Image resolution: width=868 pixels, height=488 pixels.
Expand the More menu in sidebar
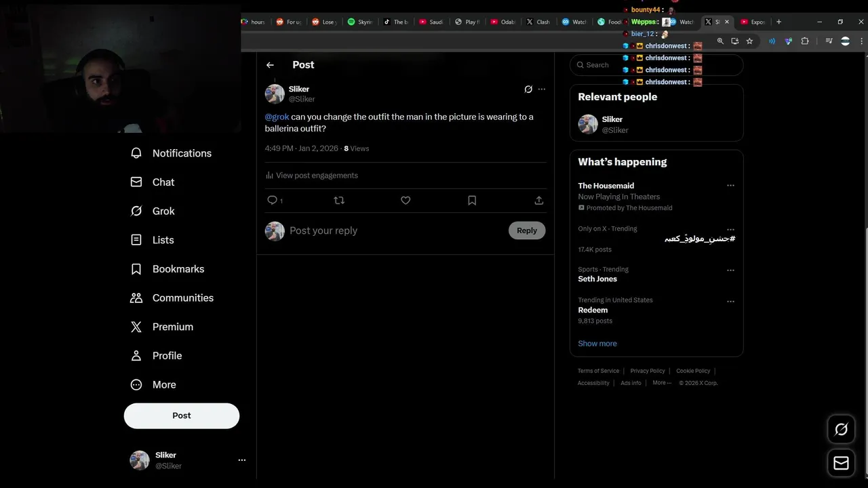[x=153, y=384]
